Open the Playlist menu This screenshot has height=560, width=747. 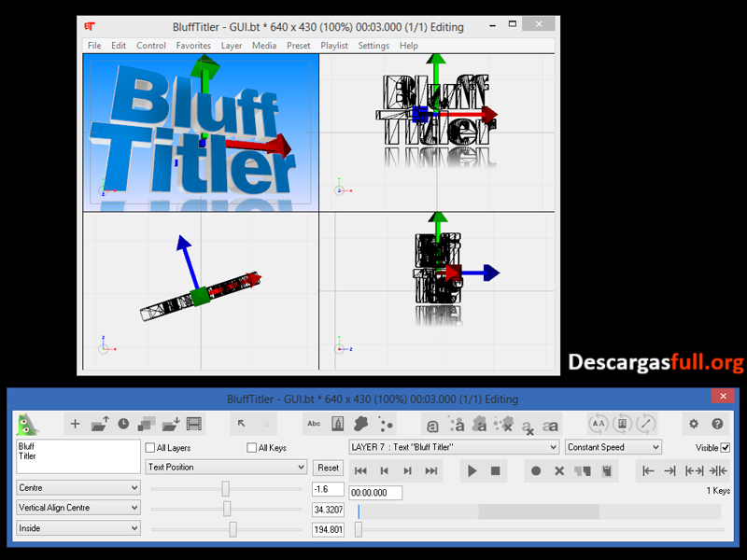pos(334,45)
